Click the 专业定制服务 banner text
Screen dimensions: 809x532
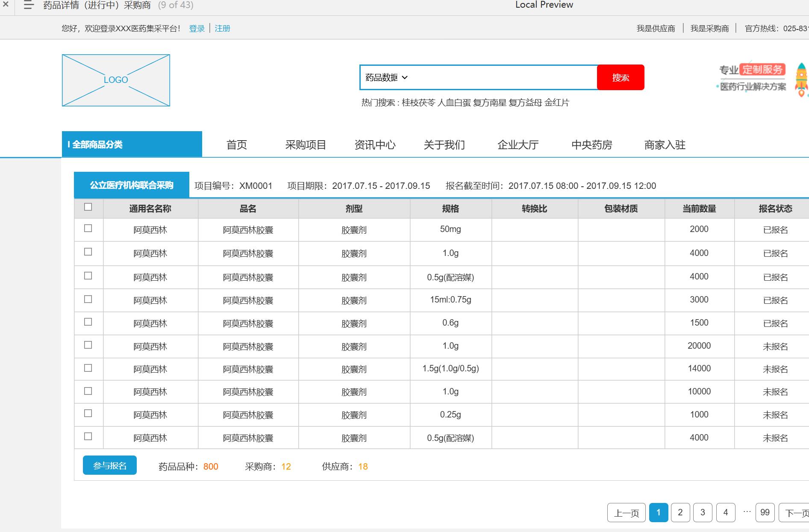pos(752,70)
